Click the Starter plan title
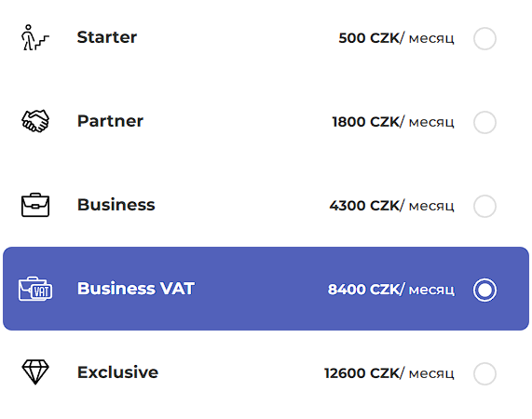532x419 pixels. (x=107, y=37)
